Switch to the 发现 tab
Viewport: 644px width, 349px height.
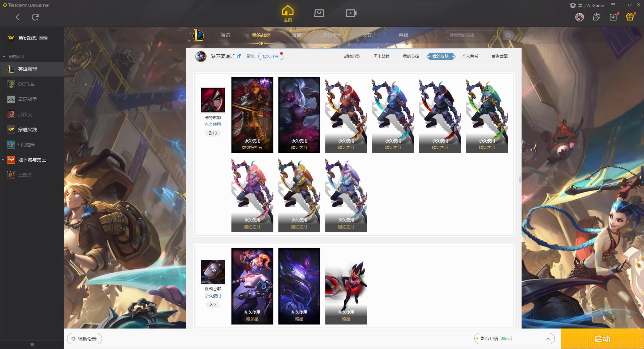pos(368,35)
